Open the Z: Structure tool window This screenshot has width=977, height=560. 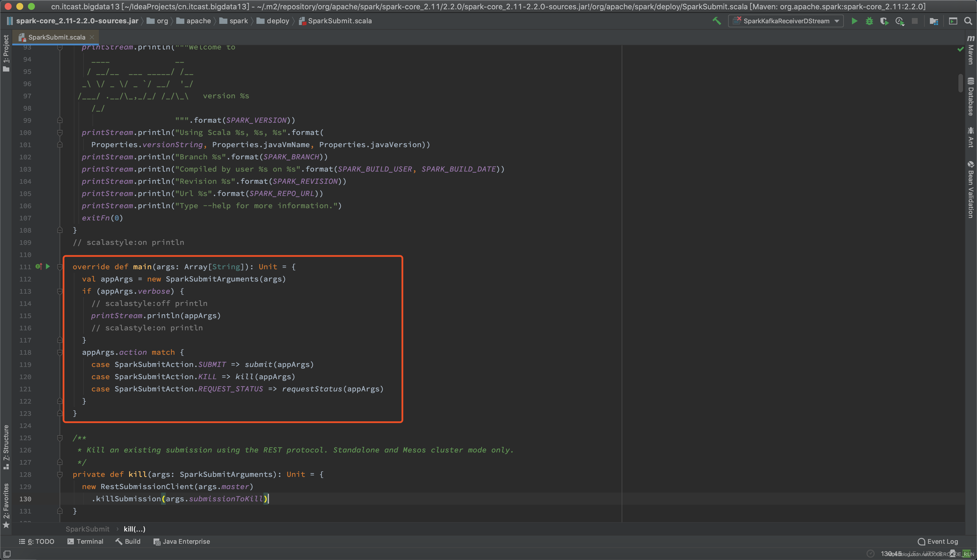tap(6, 447)
